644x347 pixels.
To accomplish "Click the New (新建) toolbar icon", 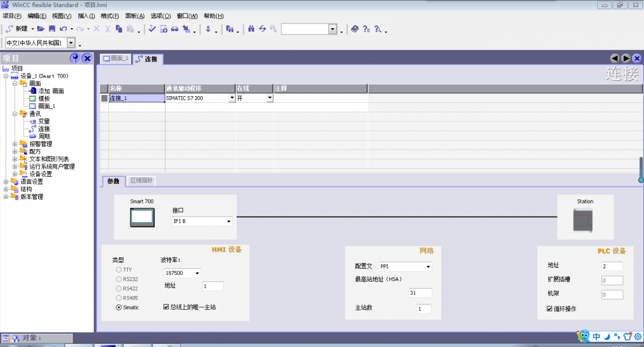I will click(x=17, y=29).
